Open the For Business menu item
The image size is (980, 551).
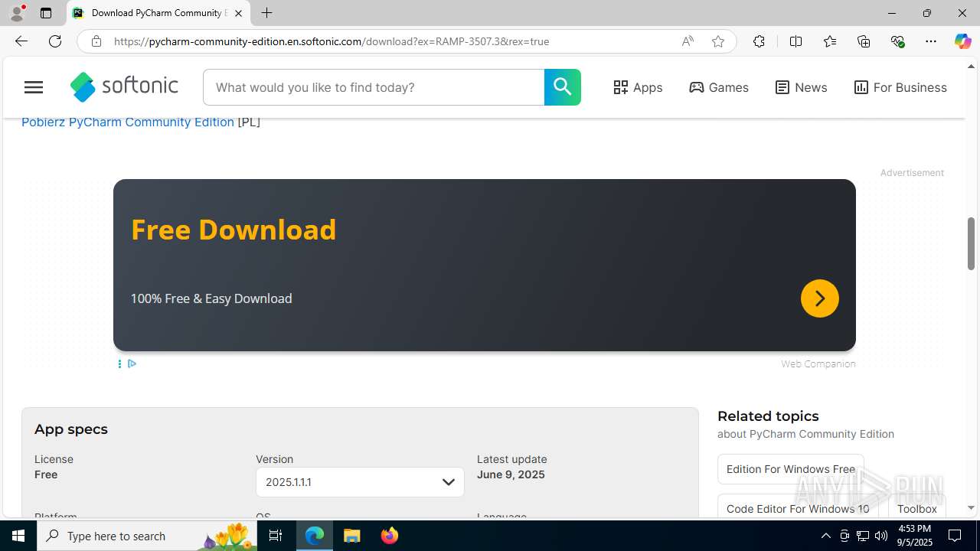click(x=900, y=87)
